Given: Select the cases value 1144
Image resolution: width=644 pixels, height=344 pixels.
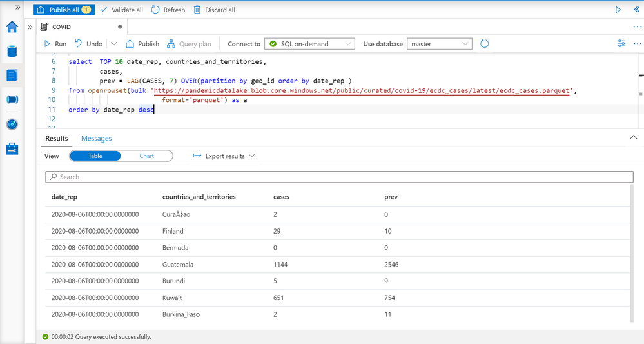Looking at the screenshot, I should pos(280,265).
